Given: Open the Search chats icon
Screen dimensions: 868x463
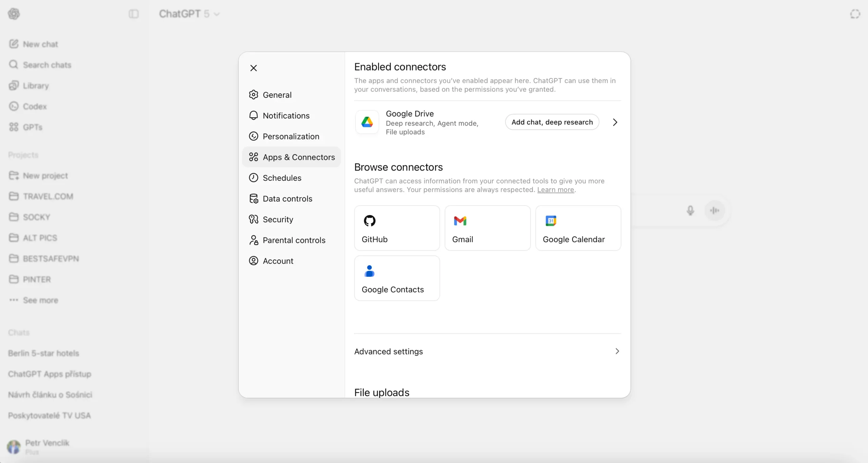Looking at the screenshot, I should pos(47,65).
